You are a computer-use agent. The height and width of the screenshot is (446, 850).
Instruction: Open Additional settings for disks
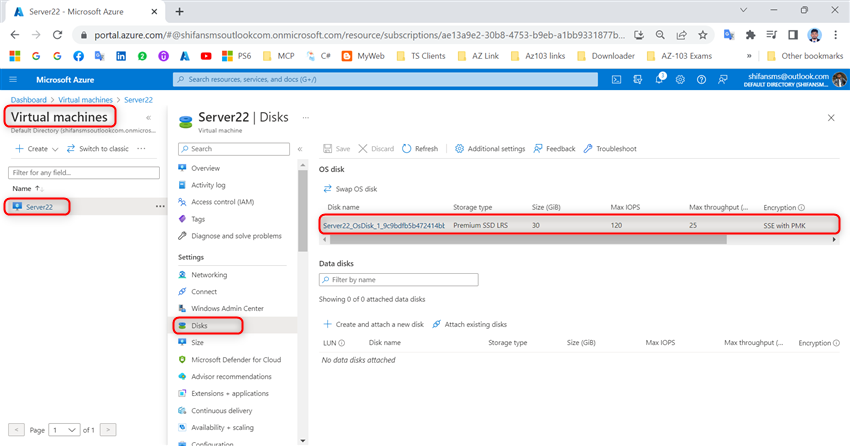490,148
